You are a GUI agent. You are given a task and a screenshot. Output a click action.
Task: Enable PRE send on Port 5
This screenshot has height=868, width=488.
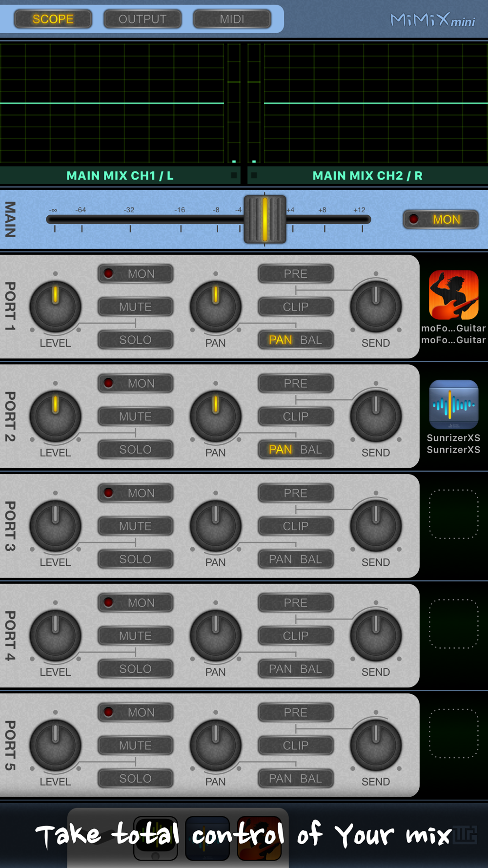point(296,713)
